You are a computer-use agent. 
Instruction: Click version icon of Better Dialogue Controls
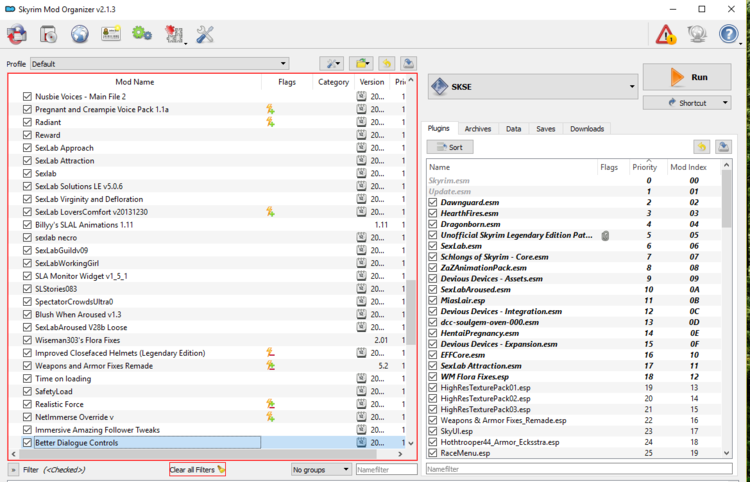pos(362,443)
